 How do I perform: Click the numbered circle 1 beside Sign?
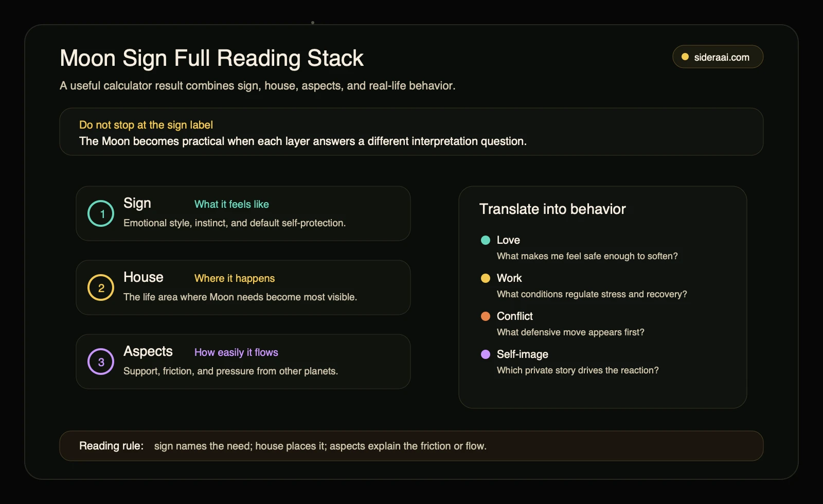coord(101,213)
